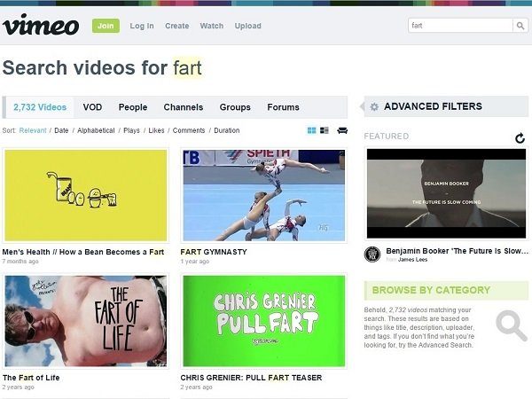Open the Log In link
This screenshot has width=532, height=399.
coord(142,26)
